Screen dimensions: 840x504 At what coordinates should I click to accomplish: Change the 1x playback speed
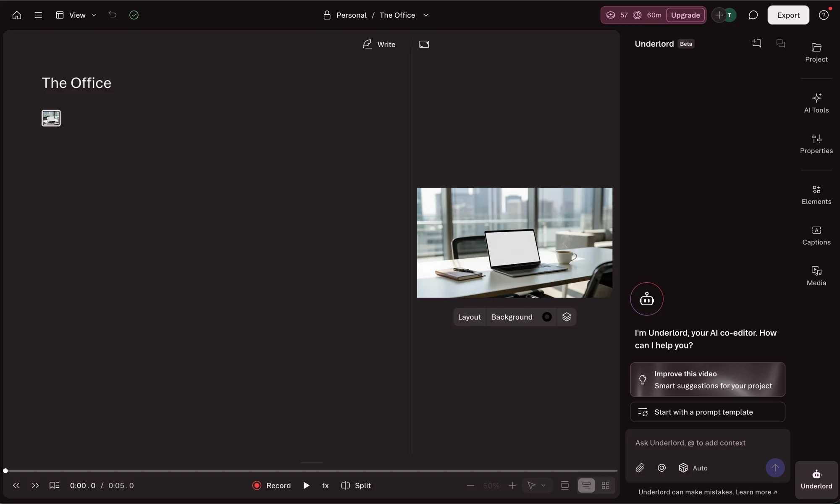pyautogui.click(x=325, y=486)
